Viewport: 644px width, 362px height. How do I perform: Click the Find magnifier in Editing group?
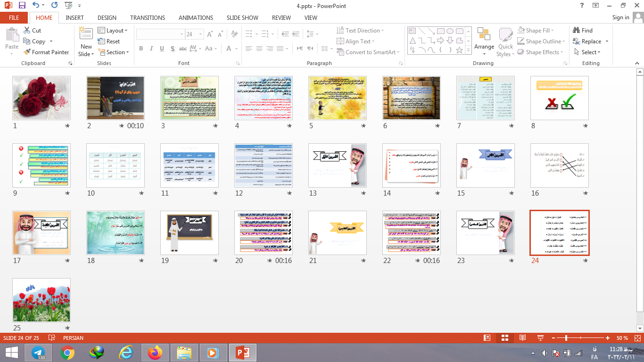pyautogui.click(x=577, y=31)
